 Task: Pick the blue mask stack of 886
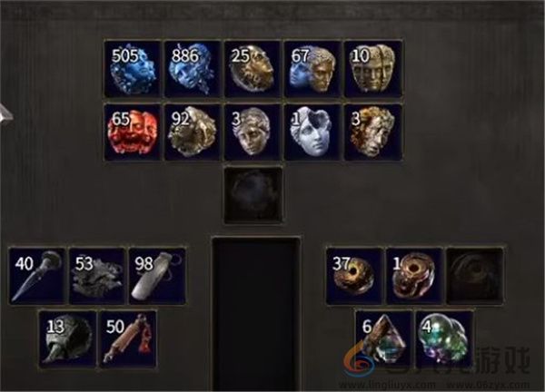[193, 68]
